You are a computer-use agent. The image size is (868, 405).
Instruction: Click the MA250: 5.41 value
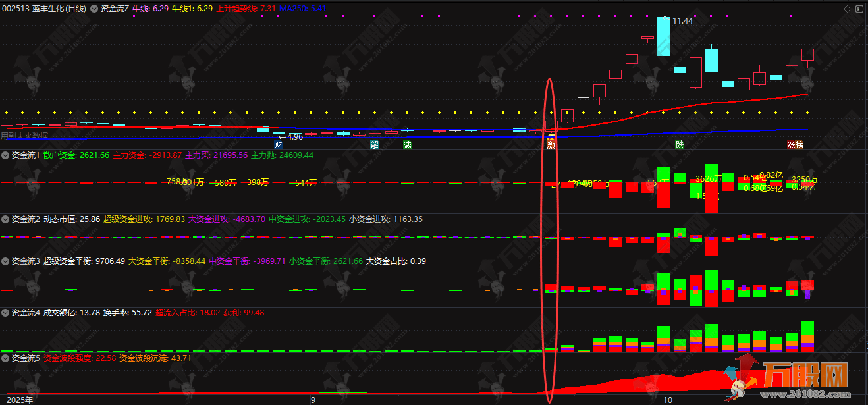coord(302,9)
